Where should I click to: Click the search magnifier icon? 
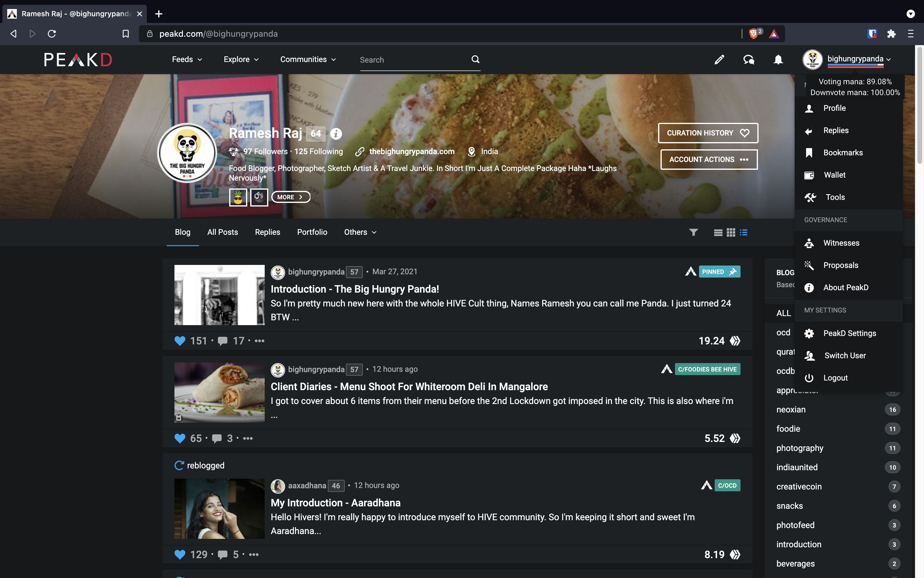tap(475, 59)
